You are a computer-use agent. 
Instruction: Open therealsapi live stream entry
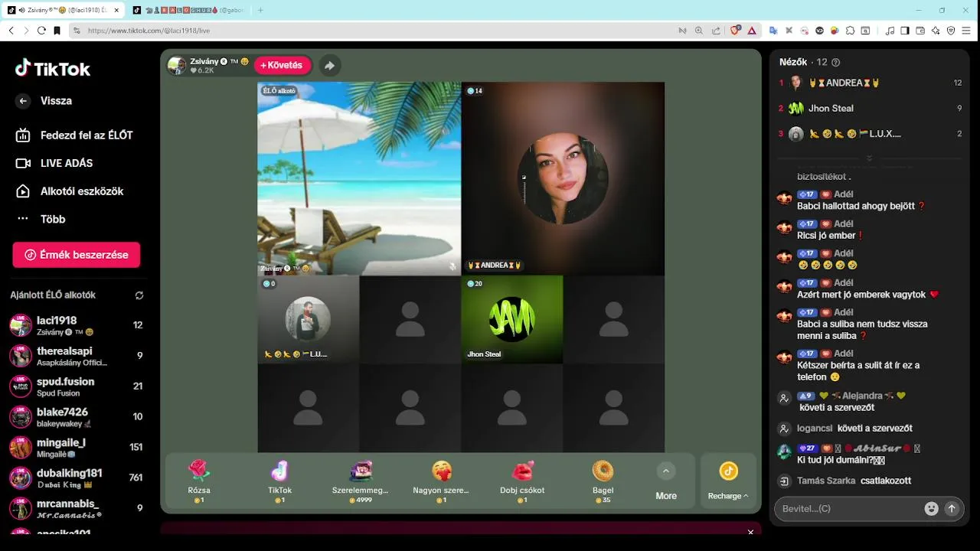(77, 356)
